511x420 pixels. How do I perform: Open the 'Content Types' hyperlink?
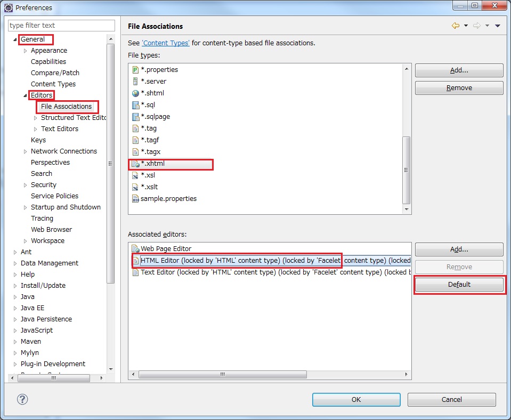click(165, 43)
